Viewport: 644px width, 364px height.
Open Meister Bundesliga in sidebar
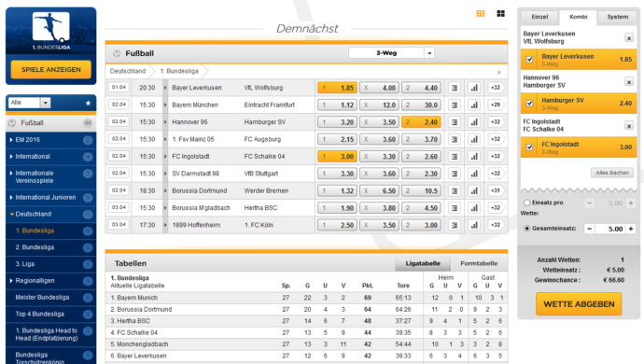click(51, 298)
